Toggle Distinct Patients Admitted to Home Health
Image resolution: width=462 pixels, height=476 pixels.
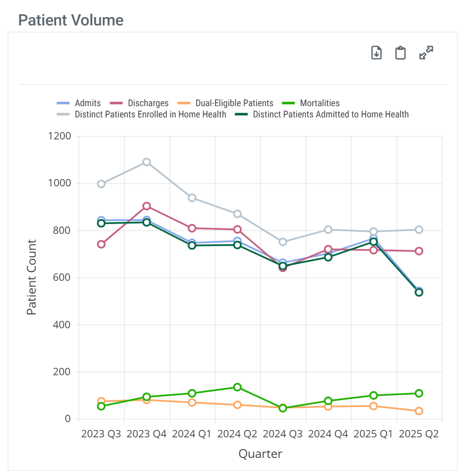[x=330, y=114]
